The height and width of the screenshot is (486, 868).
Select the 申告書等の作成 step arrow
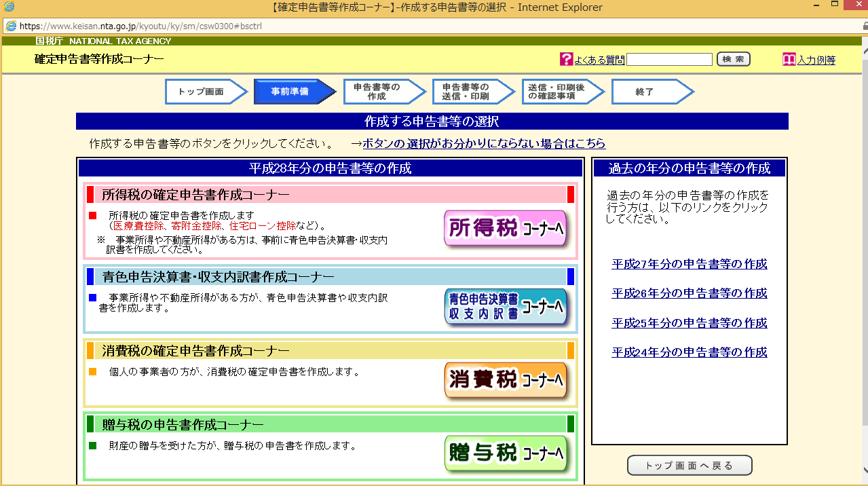[x=385, y=92]
